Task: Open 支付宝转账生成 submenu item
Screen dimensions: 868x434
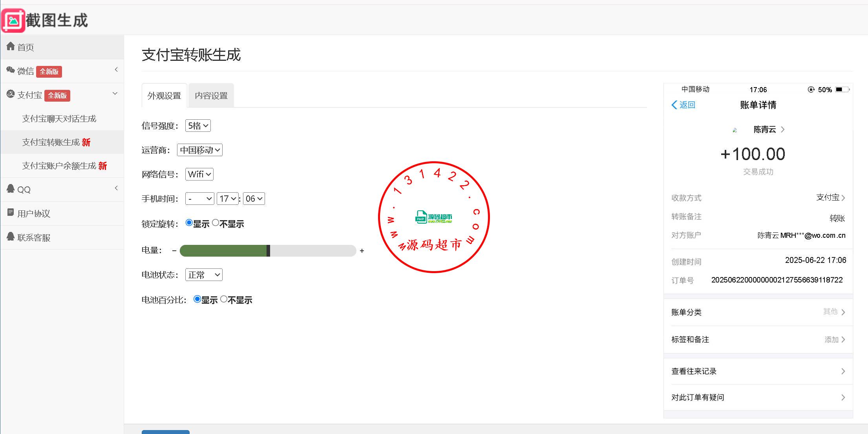Action: pyautogui.click(x=62, y=142)
